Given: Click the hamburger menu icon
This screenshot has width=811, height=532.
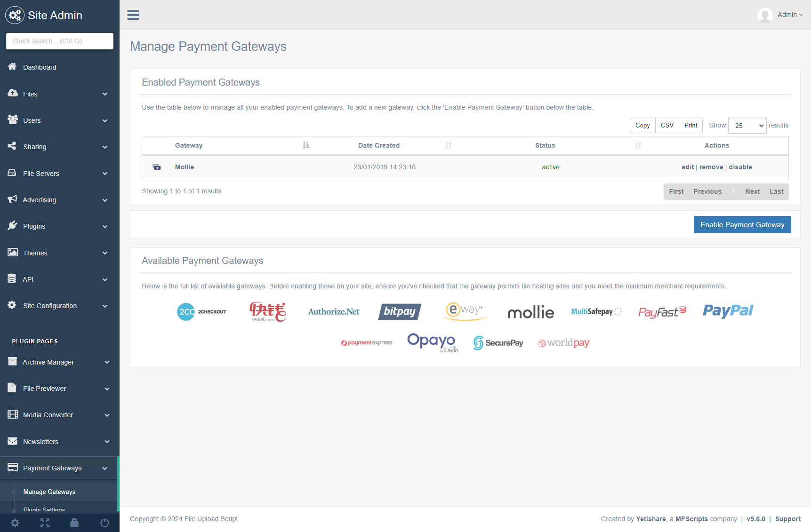Looking at the screenshot, I should (133, 15).
